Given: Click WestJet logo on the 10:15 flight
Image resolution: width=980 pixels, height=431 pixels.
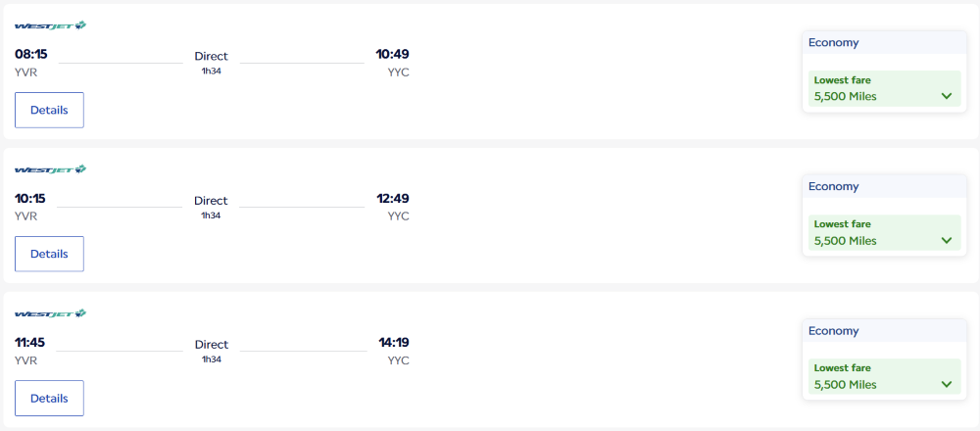Looking at the screenshot, I should point(51,169).
